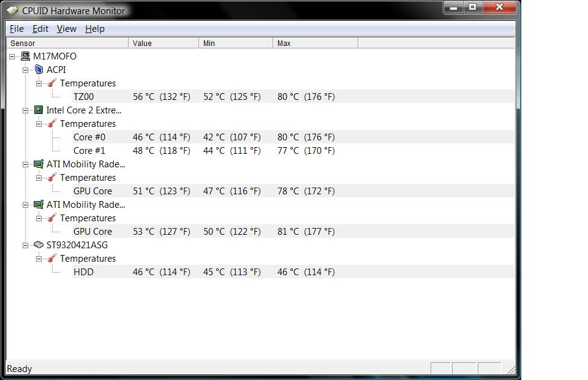Select the Core #1 sensor row
The height and width of the screenshot is (380, 588).
pos(293,150)
